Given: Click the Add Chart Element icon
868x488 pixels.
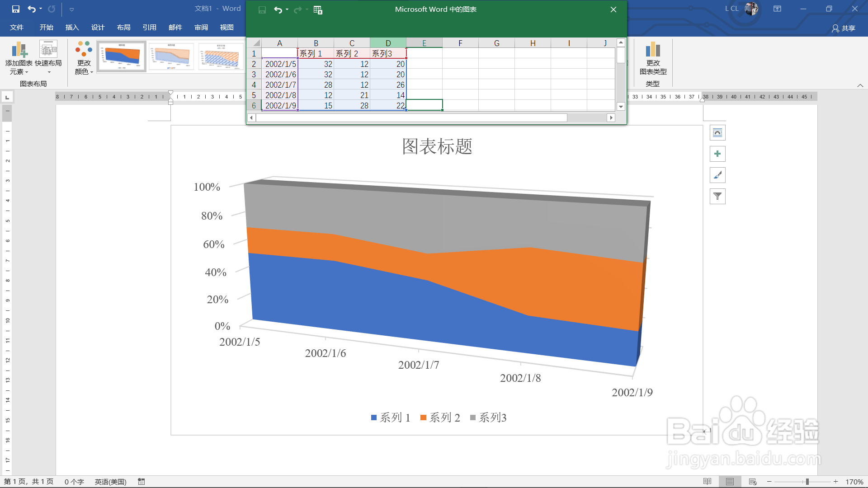Looking at the screenshot, I should (x=19, y=50).
